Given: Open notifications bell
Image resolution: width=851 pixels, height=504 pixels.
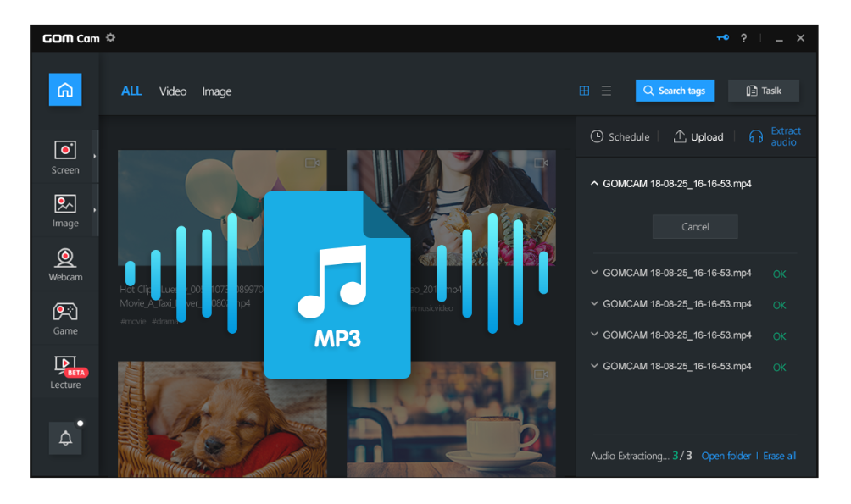Looking at the screenshot, I should click(x=65, y=438).
